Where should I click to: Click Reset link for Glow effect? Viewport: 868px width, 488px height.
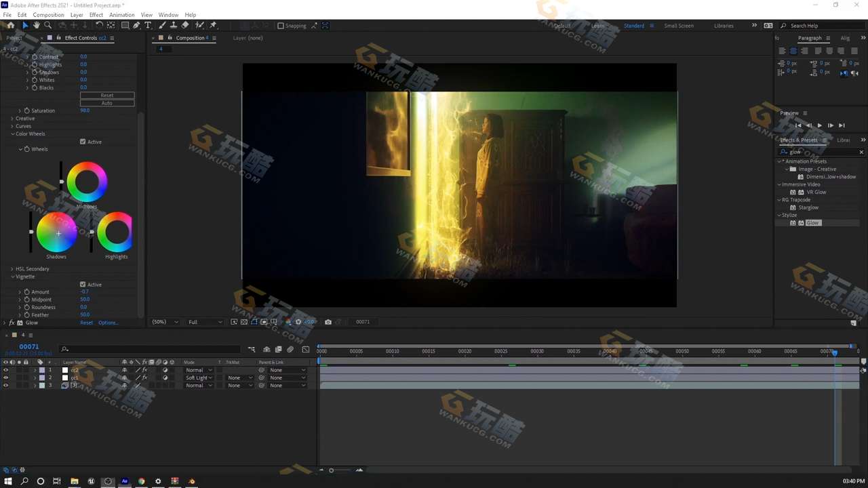(86, 323)
